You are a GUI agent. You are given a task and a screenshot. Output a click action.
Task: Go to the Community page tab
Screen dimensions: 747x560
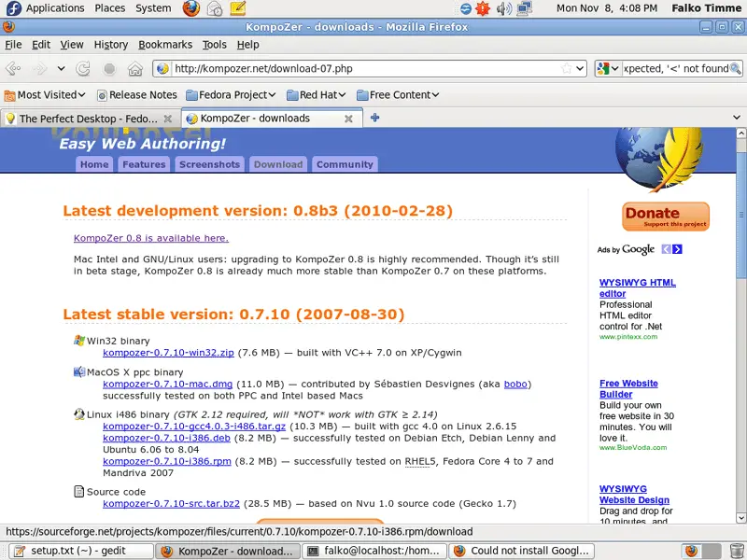345,164
